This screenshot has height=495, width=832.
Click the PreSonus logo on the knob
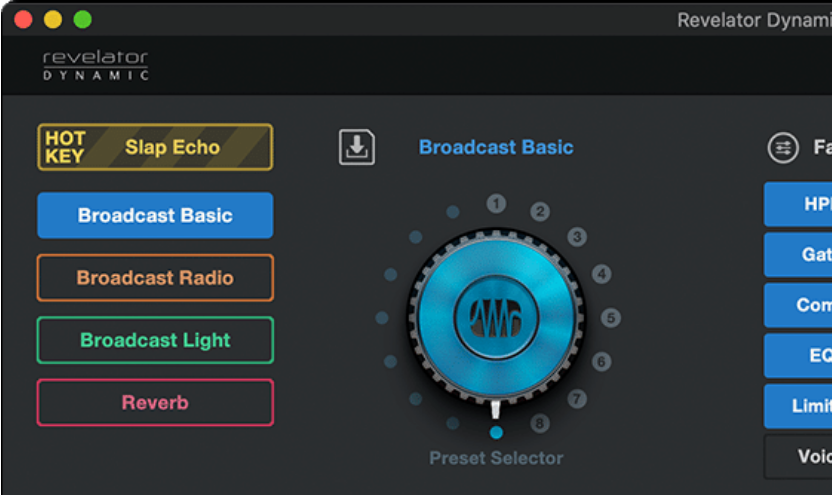tap(496, 318)
